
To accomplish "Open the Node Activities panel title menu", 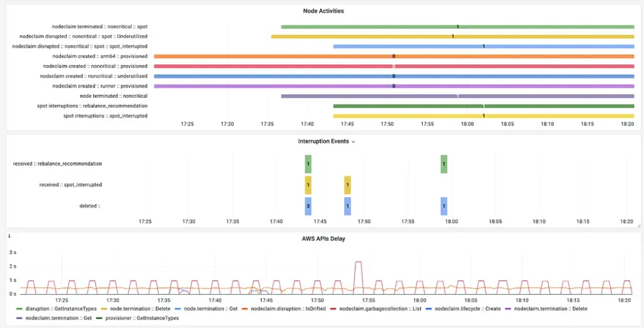I will [x=323, y=11].
